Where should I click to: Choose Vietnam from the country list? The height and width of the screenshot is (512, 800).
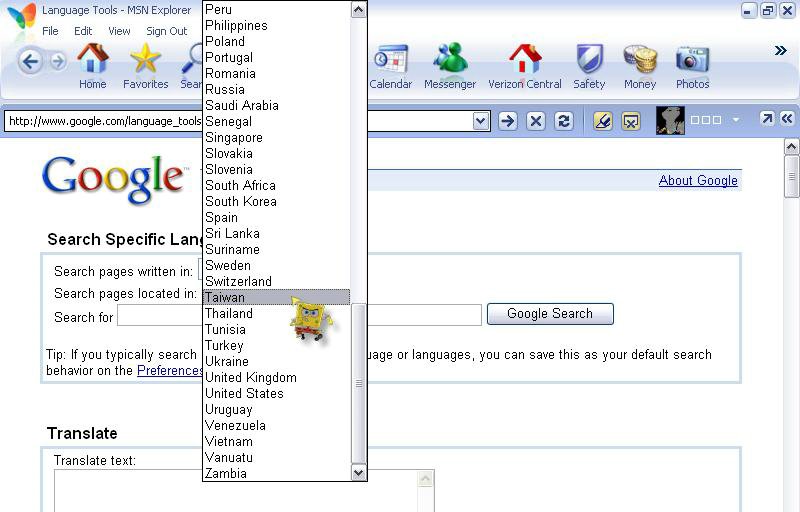pos(276,442)
